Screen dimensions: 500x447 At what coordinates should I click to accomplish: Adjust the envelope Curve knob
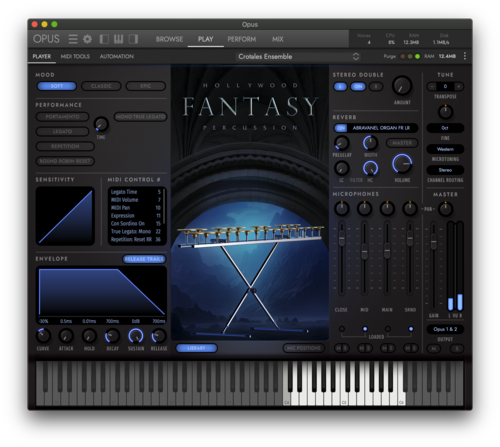[x=43, y=336]
